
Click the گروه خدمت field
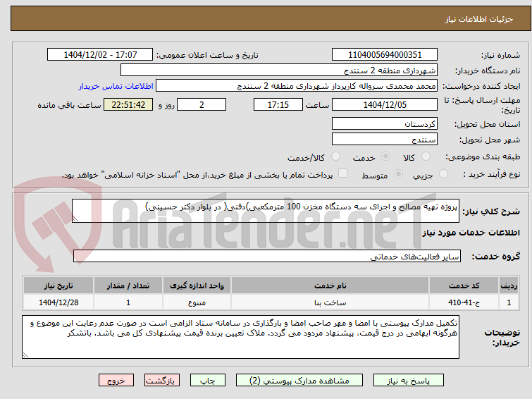click(267, 256)
